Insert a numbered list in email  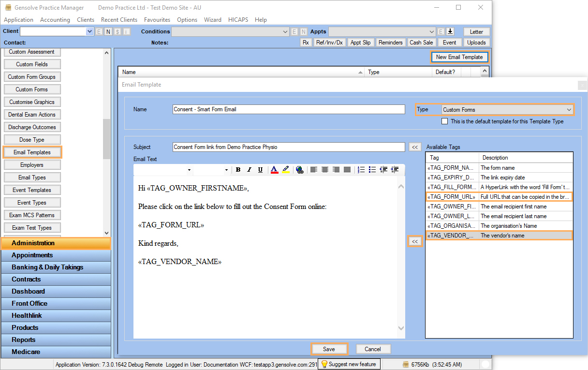click(x=361, y=170)
